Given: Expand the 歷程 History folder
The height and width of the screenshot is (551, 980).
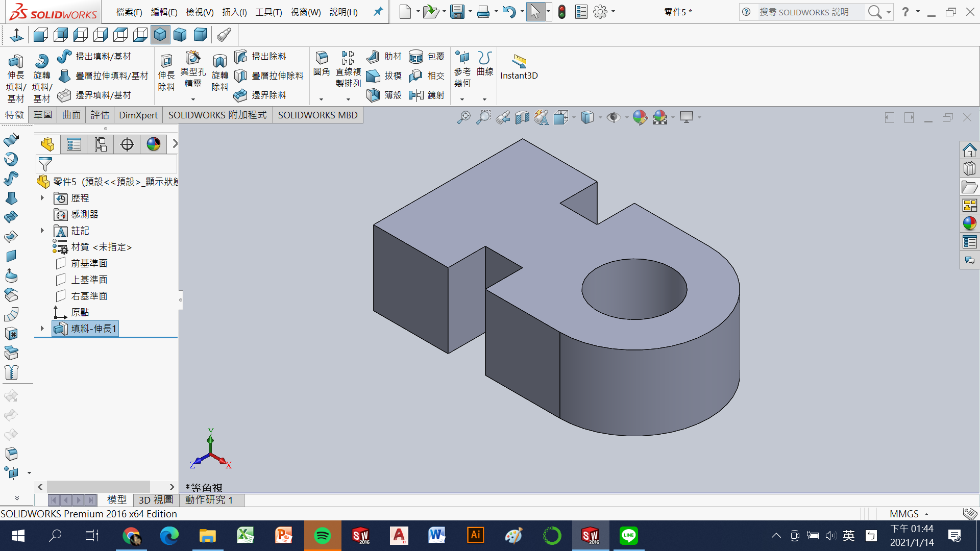Looking at the screenshot, I should [42, 198].
